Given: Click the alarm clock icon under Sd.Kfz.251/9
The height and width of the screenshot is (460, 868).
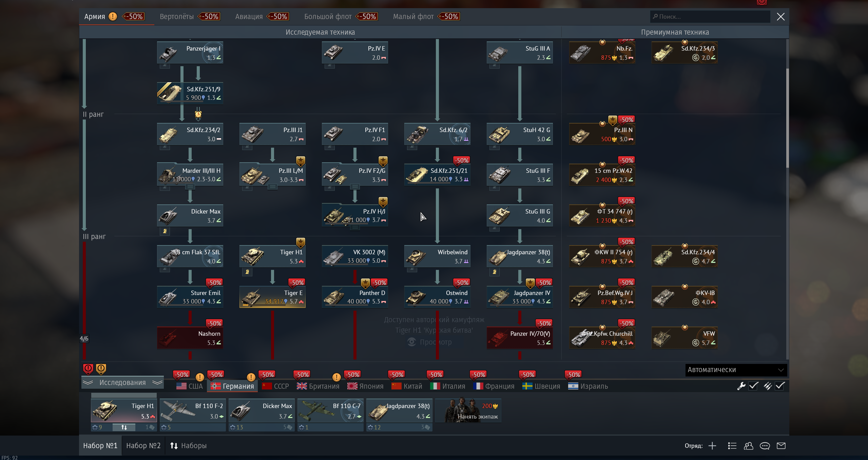Looking at the screenshot, I should pyautogui.click(x=198, y=114).
